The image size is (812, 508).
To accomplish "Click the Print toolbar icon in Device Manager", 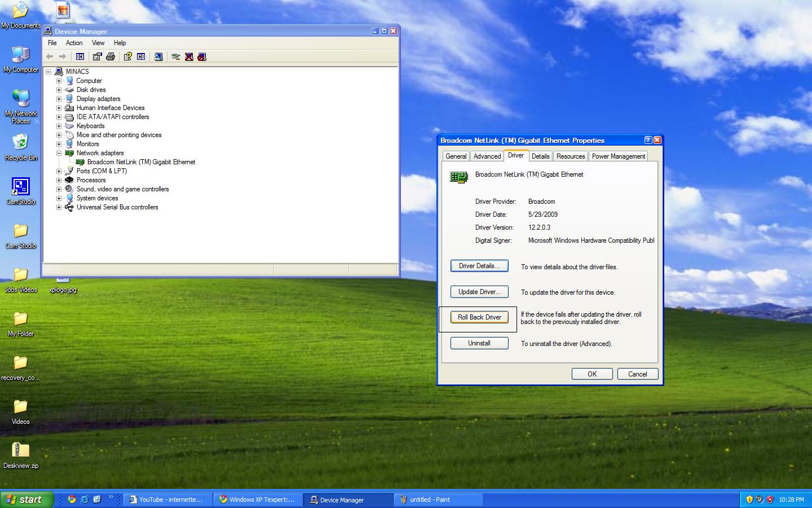I will (x=111, y=56).
